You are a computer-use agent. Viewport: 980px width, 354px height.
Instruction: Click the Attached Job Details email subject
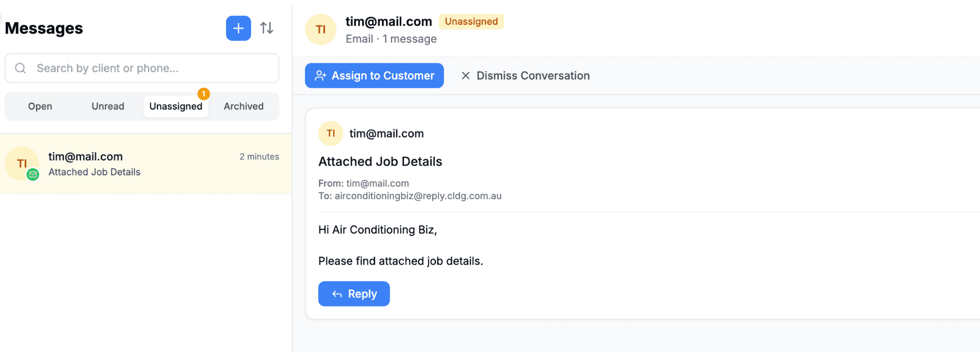tap(380, 162)
